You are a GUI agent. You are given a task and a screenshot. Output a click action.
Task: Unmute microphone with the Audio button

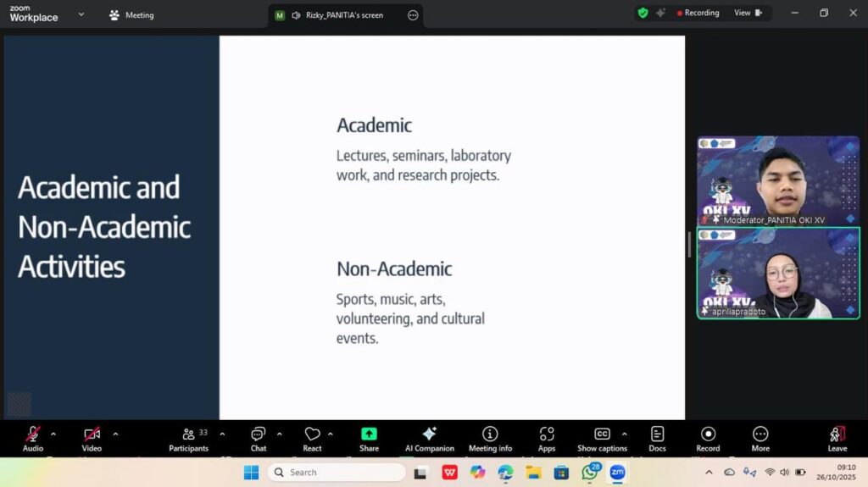tap(33, 438)
